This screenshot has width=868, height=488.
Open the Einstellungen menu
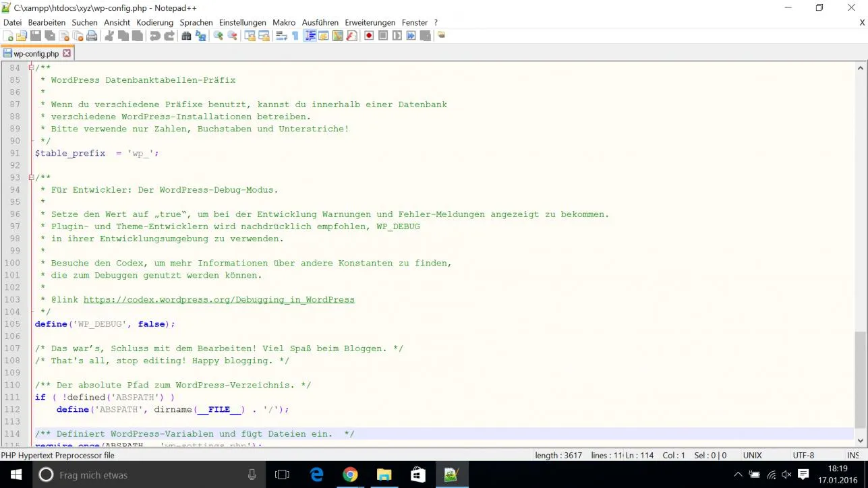coord(243,22)
